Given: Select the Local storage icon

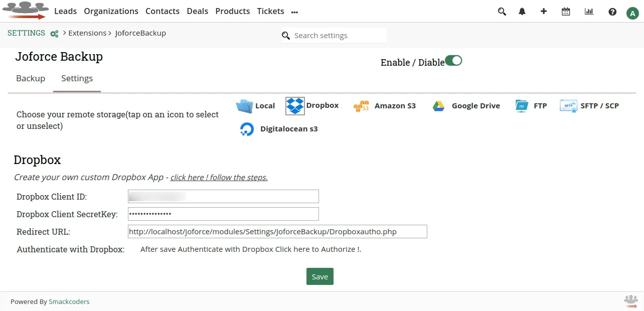Looking at the screenshot, I should coord(244,105).
